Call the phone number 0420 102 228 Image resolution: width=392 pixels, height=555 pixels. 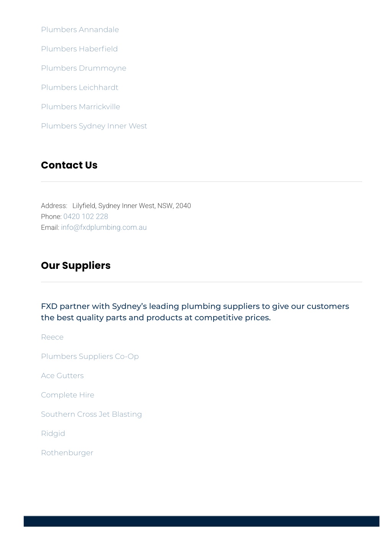click(x=86, y=216)
